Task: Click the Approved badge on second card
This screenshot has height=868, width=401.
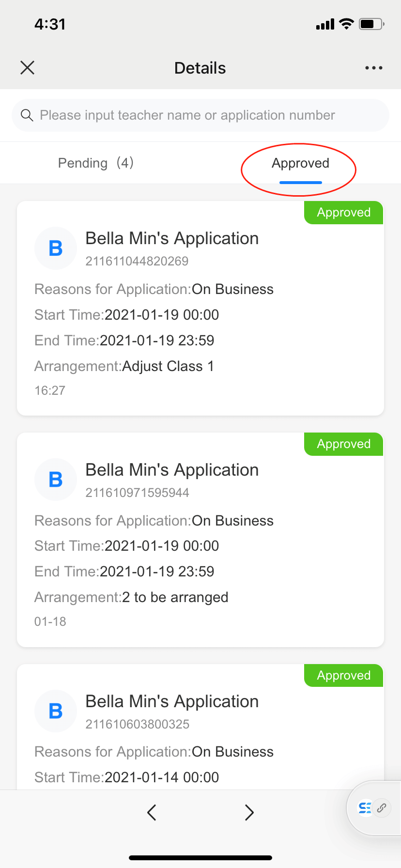Action: 343,444
